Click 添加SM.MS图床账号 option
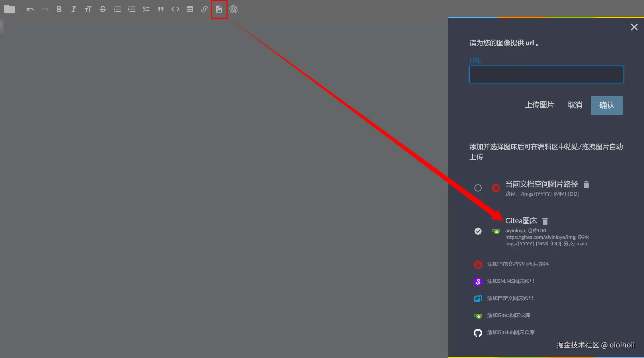644x358 pixels. coord(510,281)
